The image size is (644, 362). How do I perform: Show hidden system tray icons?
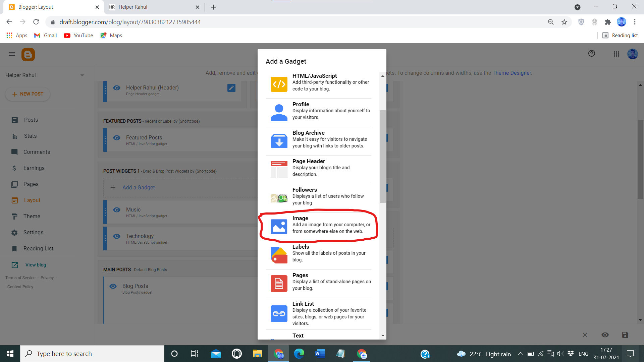click(x=521, y=354)
